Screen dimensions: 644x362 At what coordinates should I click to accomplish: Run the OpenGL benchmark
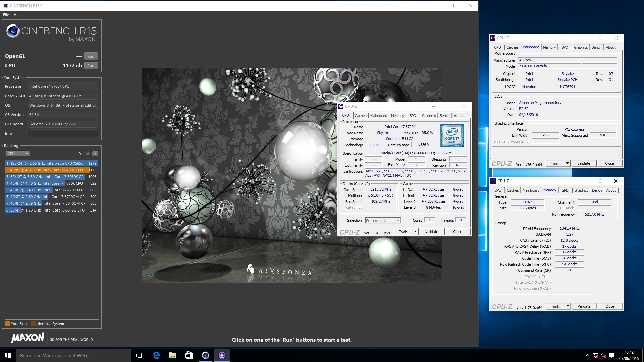(91, 56)
